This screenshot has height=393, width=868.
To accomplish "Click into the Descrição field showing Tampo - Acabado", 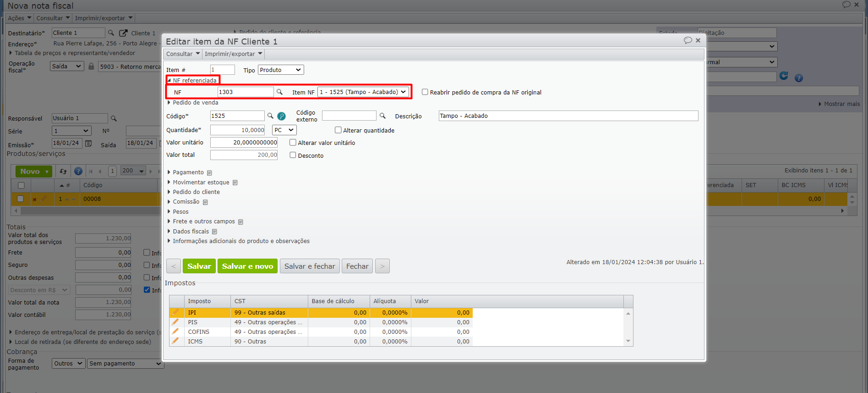I will click(568, 116).
